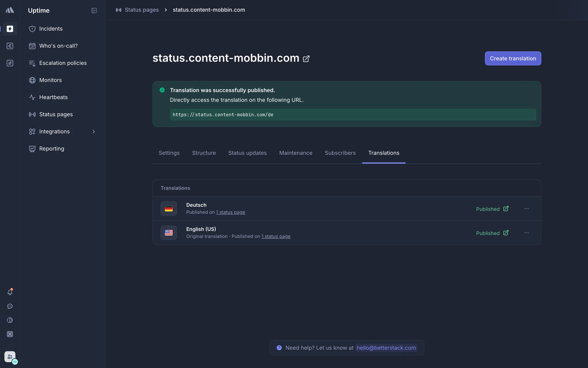588x368 pixels.
Task: Open the user avatar account menu
Action: coord(10,357)
